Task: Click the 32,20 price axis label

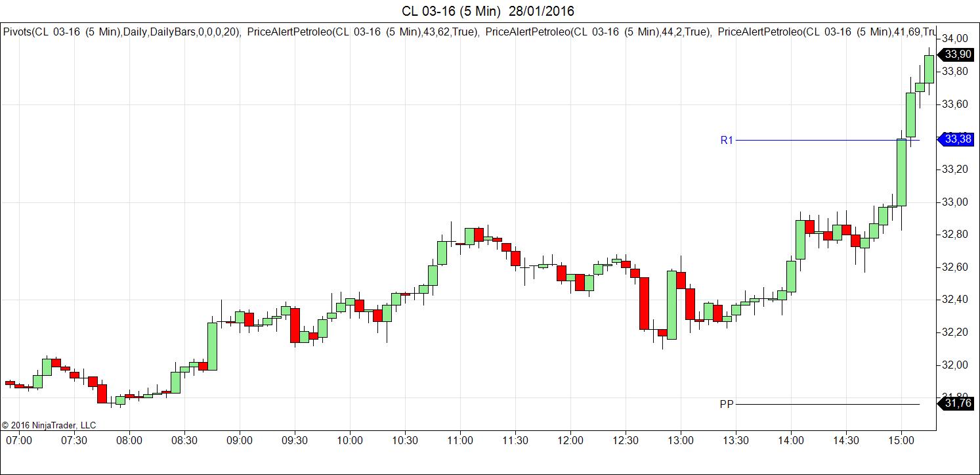Action: tap(955, 332)
